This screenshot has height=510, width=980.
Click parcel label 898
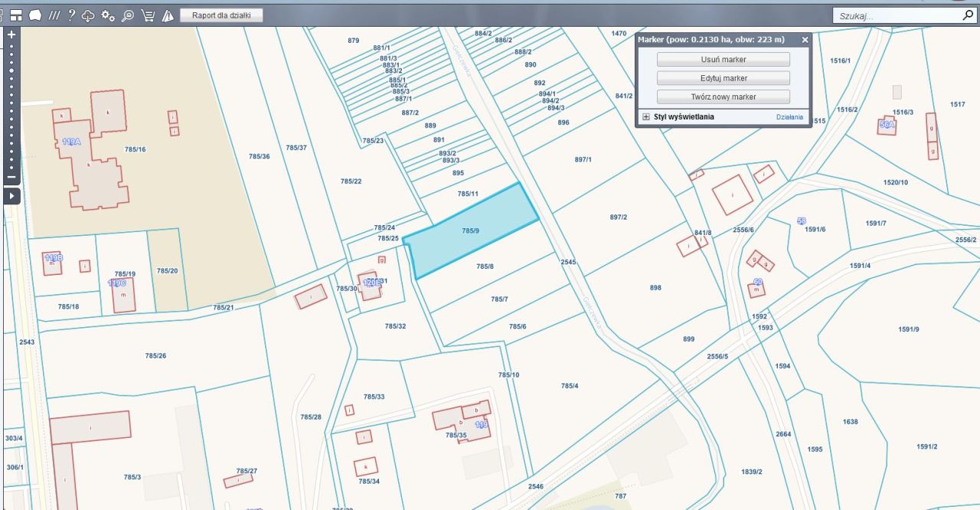coord(655,288)
